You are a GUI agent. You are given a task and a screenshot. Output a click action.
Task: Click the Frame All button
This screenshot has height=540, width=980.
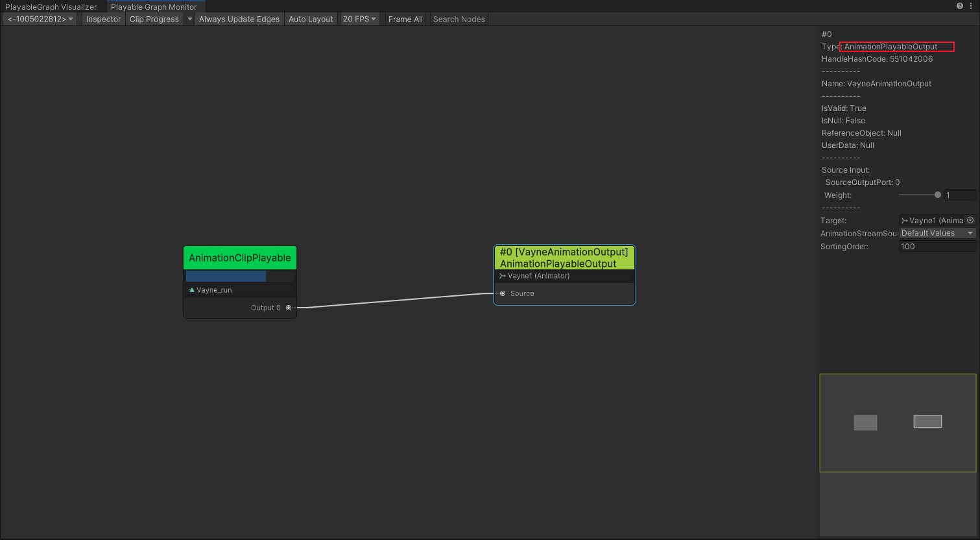[x=405, y=19]
